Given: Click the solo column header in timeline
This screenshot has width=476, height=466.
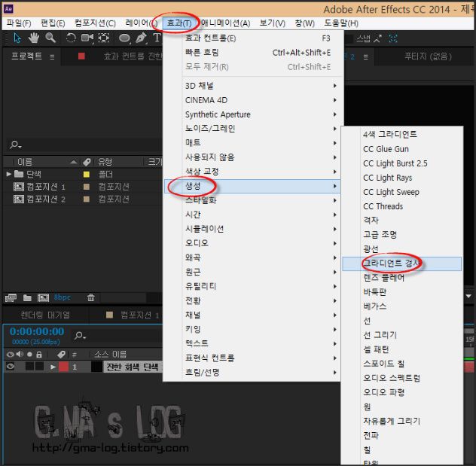Looking at the screenshot, I should [29, 354].
